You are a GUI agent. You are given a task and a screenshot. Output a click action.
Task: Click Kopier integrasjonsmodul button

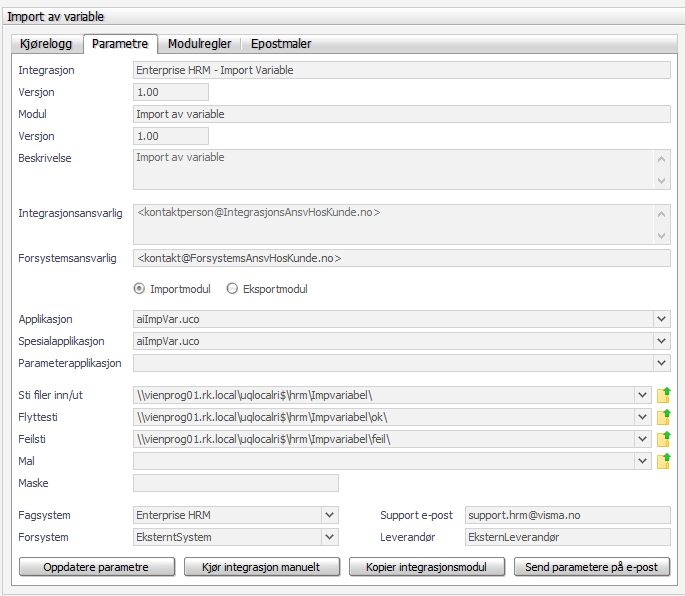coord(426,567)
